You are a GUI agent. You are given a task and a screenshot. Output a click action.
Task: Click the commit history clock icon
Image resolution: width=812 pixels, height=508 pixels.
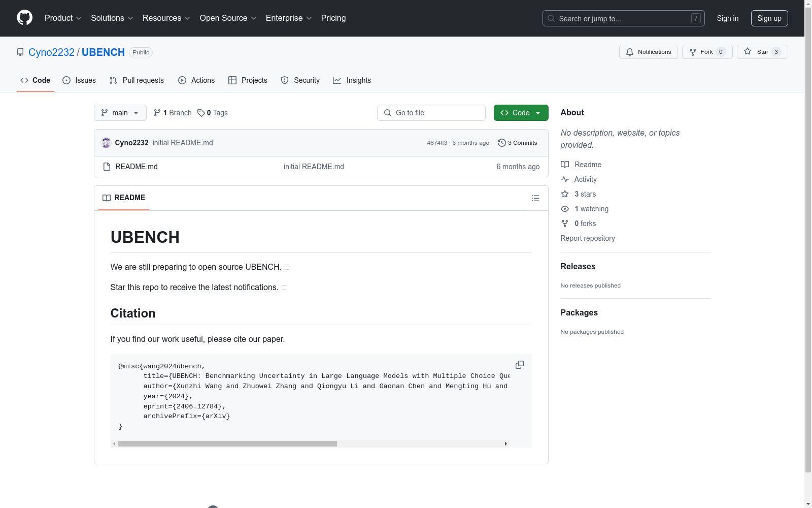click(502, 143)
